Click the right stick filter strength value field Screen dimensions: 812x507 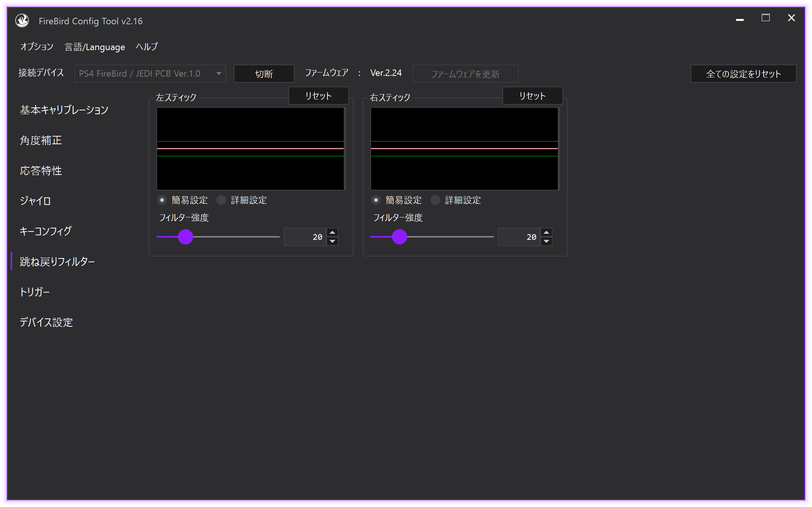point(519,237)
